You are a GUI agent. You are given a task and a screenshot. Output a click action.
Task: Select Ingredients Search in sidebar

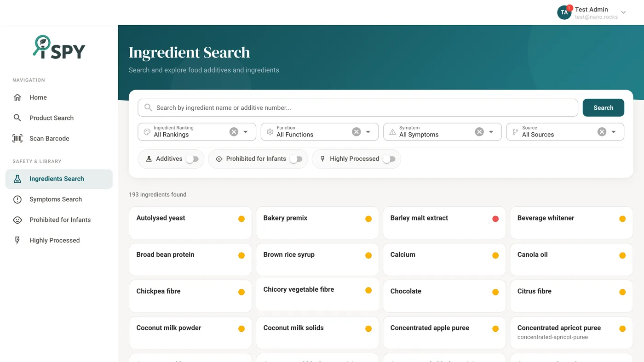[x=59, y=179]
